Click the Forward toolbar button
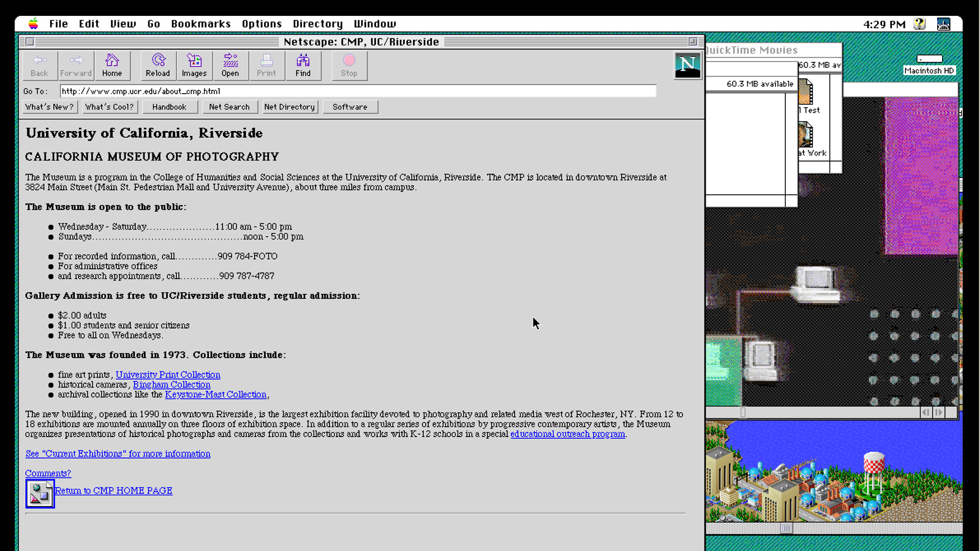Viewport: 980px width, 551px height. pyautogui.click(x=76, y=66)
